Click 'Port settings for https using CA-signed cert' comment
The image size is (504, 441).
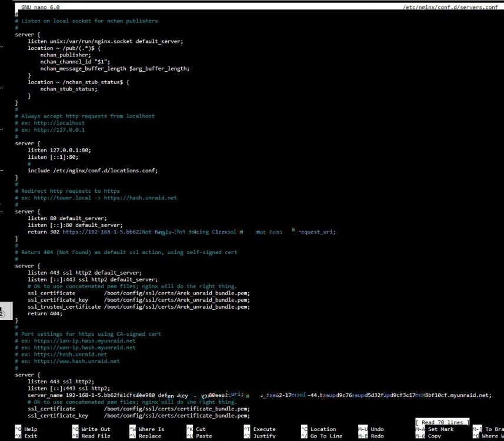click(x=88, y=334)
